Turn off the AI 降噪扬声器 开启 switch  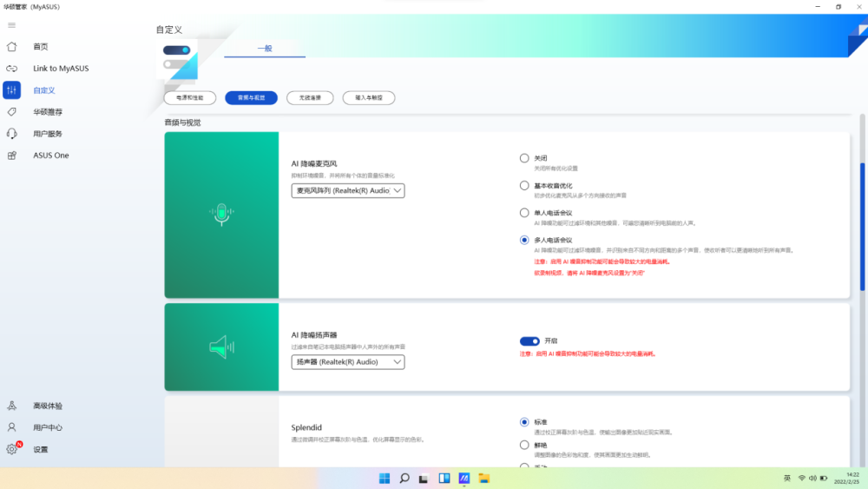coord(529,341)
